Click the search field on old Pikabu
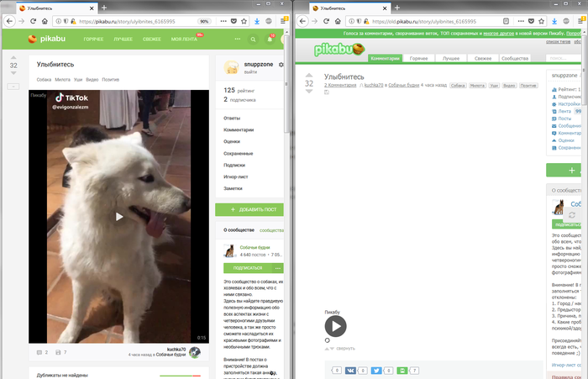This screenshot has width=588, height=379. [563, 58]
